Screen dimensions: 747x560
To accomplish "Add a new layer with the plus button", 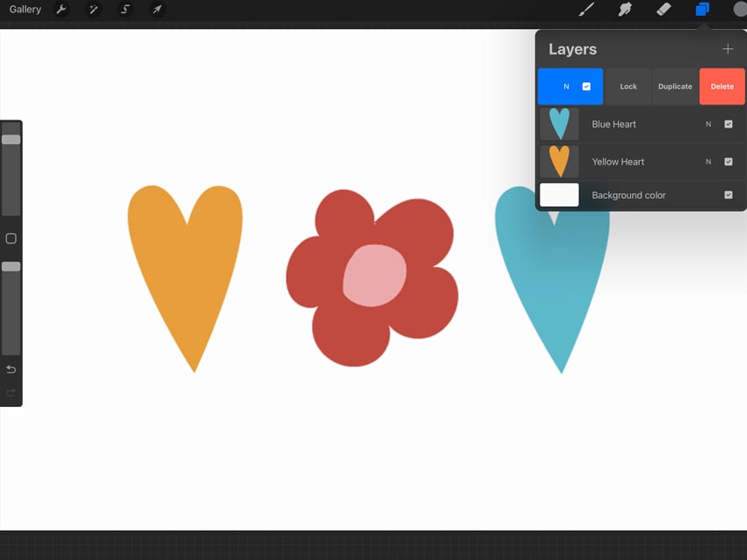I will [x=729, y=49].
